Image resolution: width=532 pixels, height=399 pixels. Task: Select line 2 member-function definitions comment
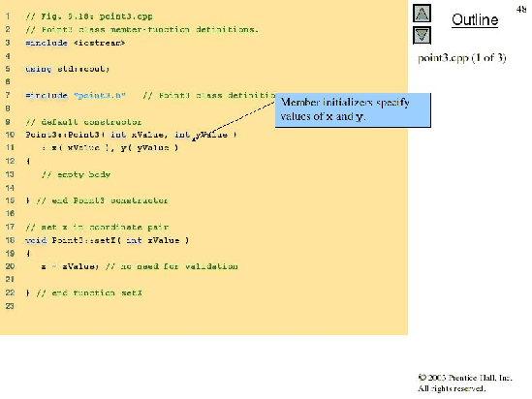tap(142, 29)
